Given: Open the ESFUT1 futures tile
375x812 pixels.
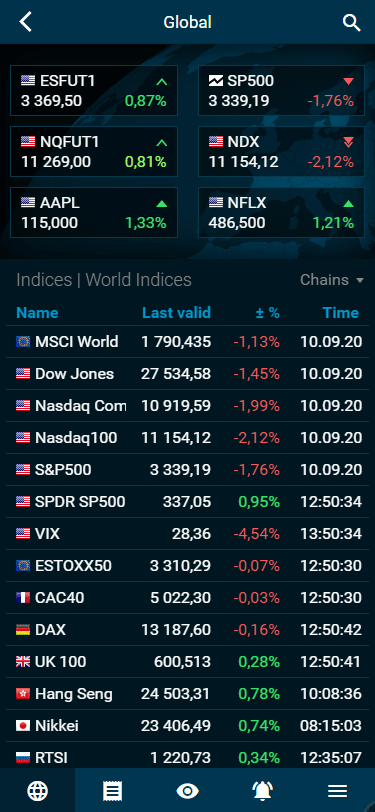Looking at the screenshot, I should click(94, 90).
